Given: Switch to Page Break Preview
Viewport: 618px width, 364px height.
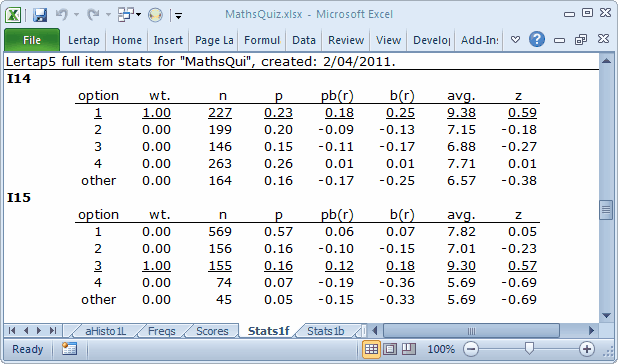Looking at the screenshot, I should (x=409, y=349).
